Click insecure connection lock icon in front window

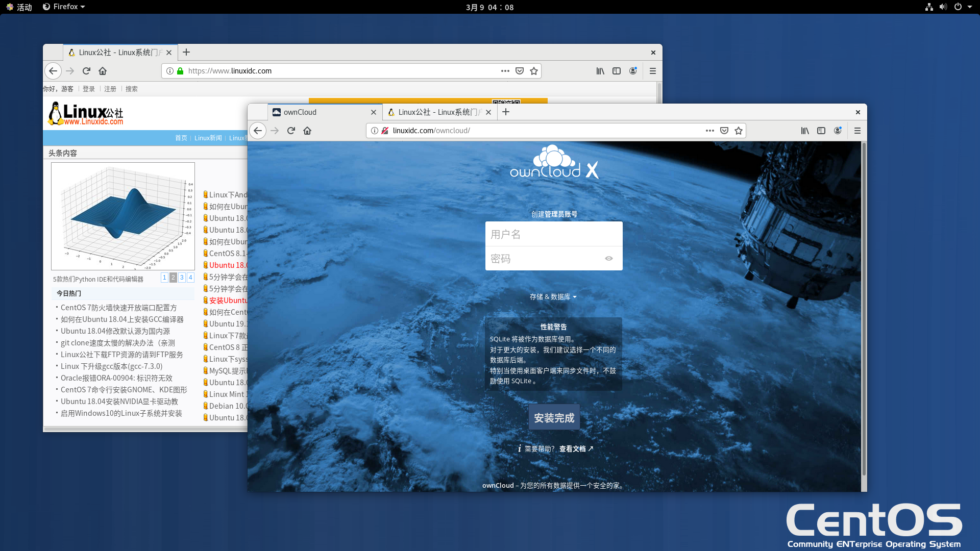click(x=385, y=131)
